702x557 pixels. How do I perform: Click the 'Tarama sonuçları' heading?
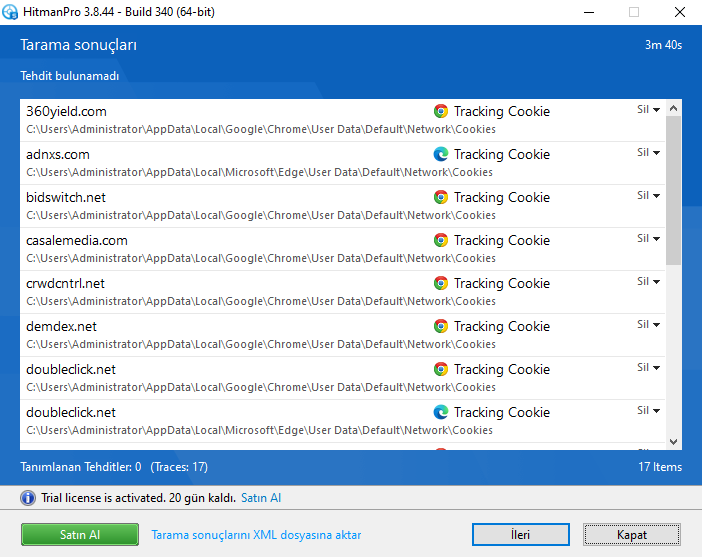tap(78, 45)
